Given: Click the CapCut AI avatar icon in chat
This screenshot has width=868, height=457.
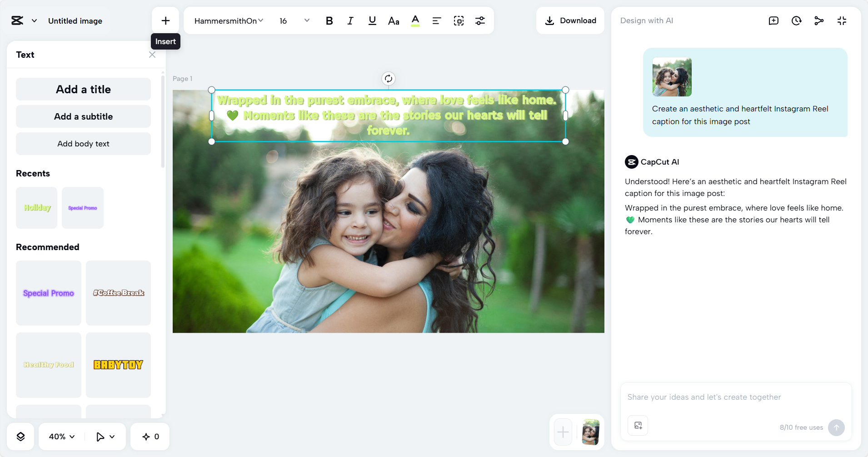Looking at the screenshot, I should tap(632, 162).
